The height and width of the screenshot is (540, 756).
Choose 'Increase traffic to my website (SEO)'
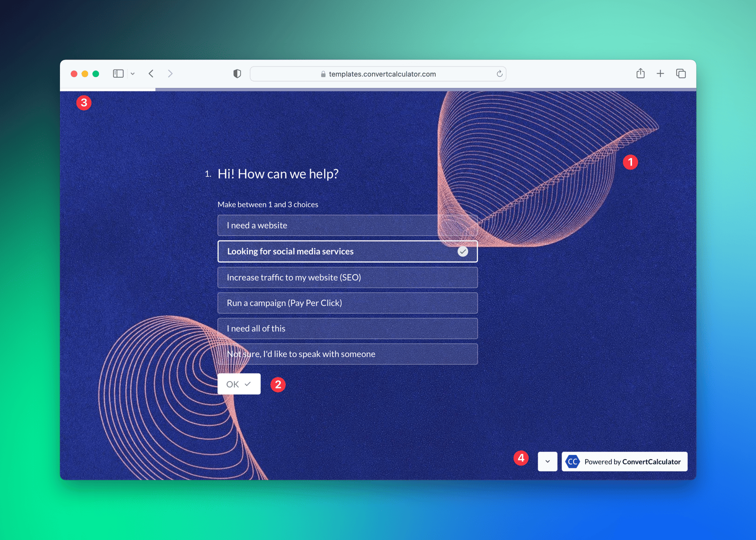pos(347,277)
